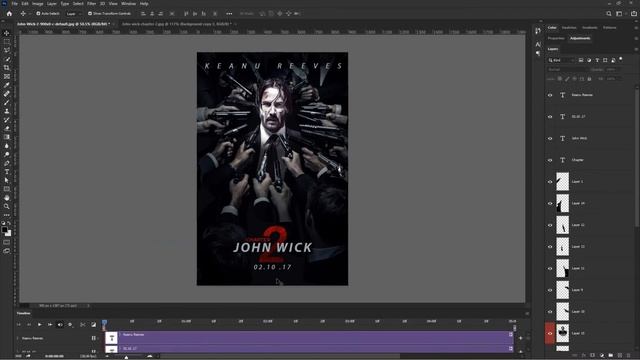Viewport: 640px width, 360px height.
Task: Click the Home icon in options bar
Action: (9, 13)
